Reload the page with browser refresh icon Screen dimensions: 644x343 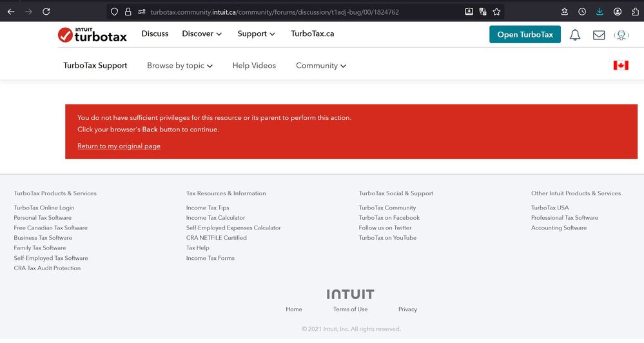pos(46,12)
